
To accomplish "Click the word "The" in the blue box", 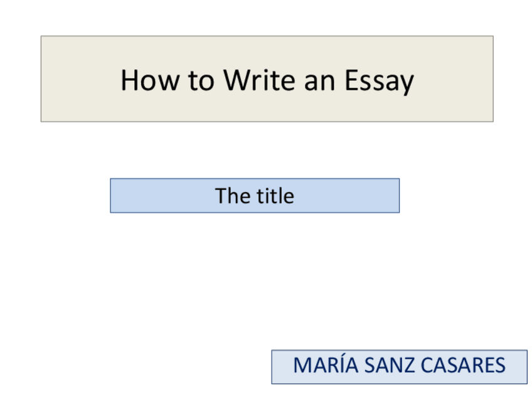I will pyautogui.click(x=232, y=196).
